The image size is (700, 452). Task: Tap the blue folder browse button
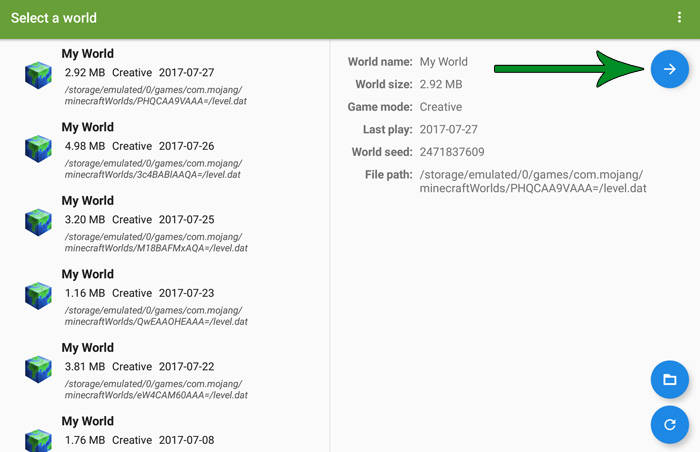(669, 379)
